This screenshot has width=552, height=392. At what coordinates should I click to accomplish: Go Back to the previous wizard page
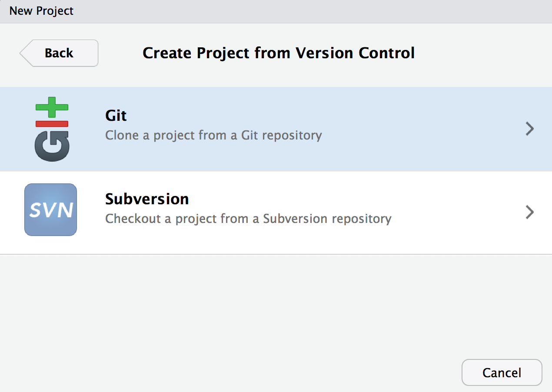coord(59,53)
